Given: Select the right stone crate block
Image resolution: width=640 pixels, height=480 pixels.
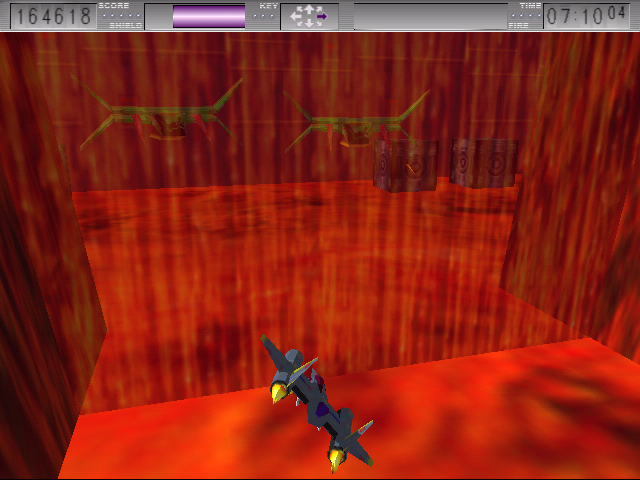Looking at the screenshot, I should click(x=484, y=162).
